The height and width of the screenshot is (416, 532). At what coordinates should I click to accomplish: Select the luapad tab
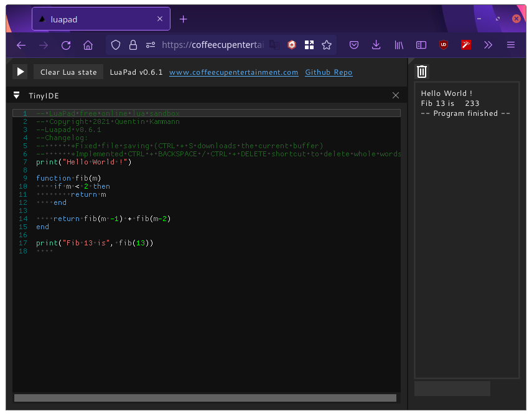[x=101, y=19]
